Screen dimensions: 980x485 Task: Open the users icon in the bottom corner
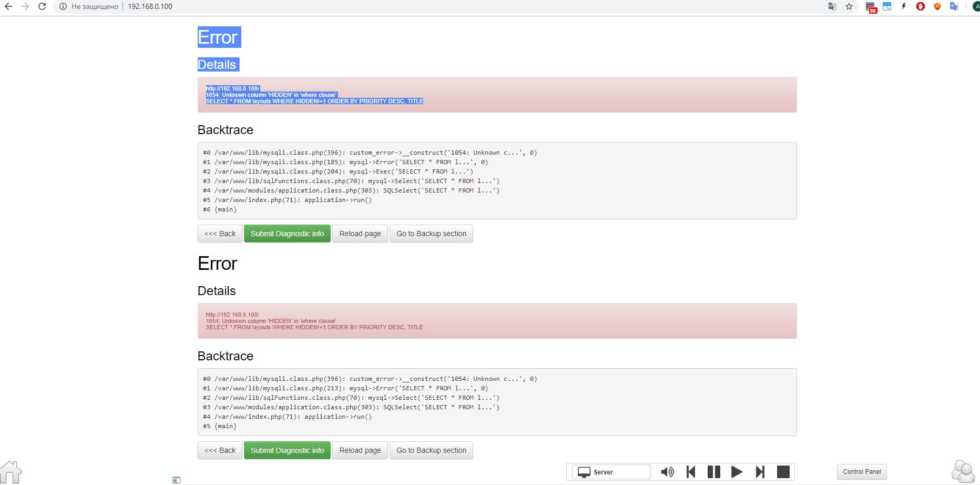(963, 471)
